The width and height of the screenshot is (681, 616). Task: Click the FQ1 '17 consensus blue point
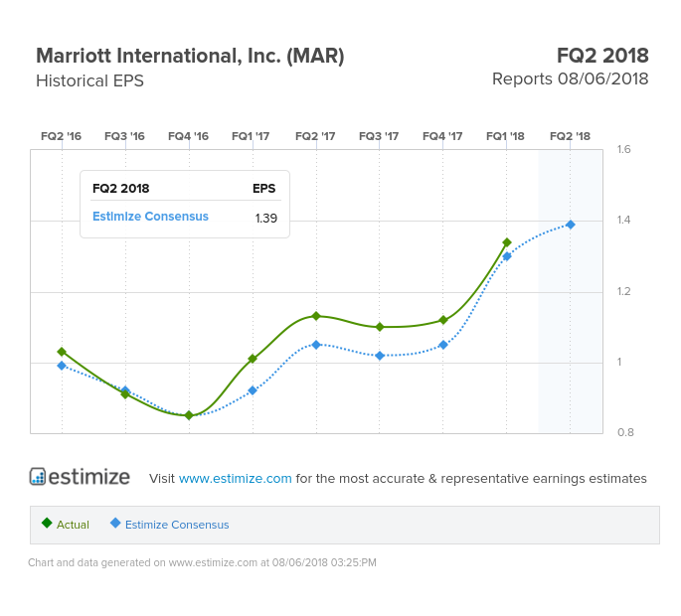click(x=253, y=390)
